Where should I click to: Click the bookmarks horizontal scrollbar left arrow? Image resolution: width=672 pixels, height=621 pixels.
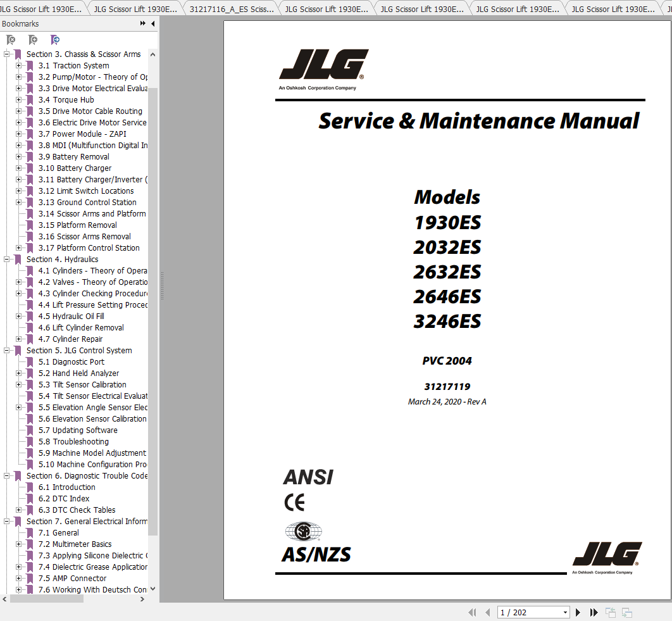click(4, 599)
